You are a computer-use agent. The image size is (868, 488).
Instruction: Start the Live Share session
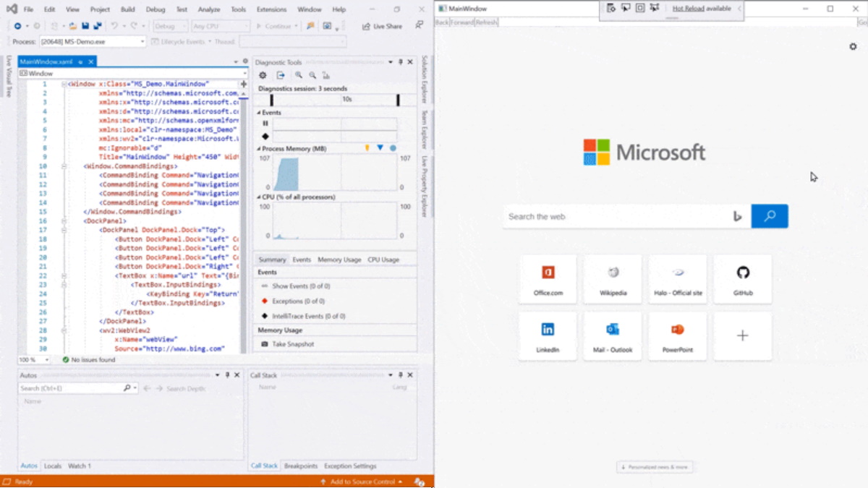[381, 26]
